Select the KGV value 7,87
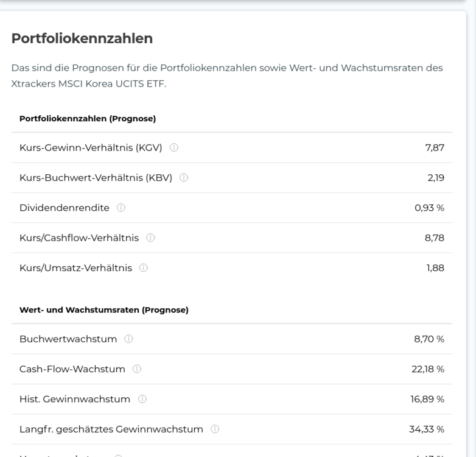Viewport: 476px width, 457px height. 435,147
